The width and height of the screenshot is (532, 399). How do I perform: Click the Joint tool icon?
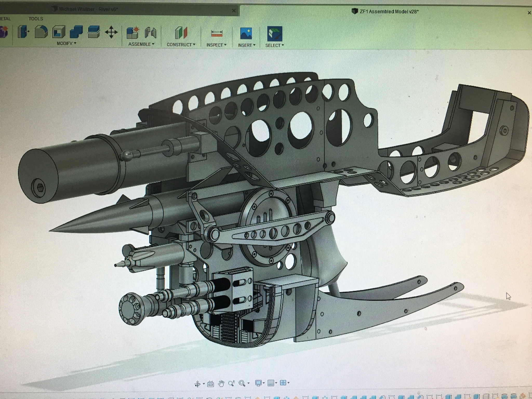point(151,33)
